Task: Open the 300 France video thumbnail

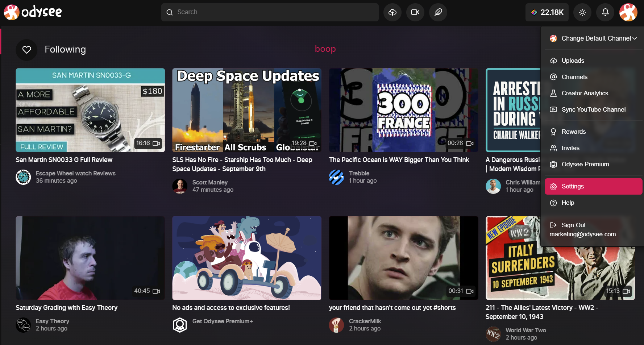Action: (x=403, y=110)
